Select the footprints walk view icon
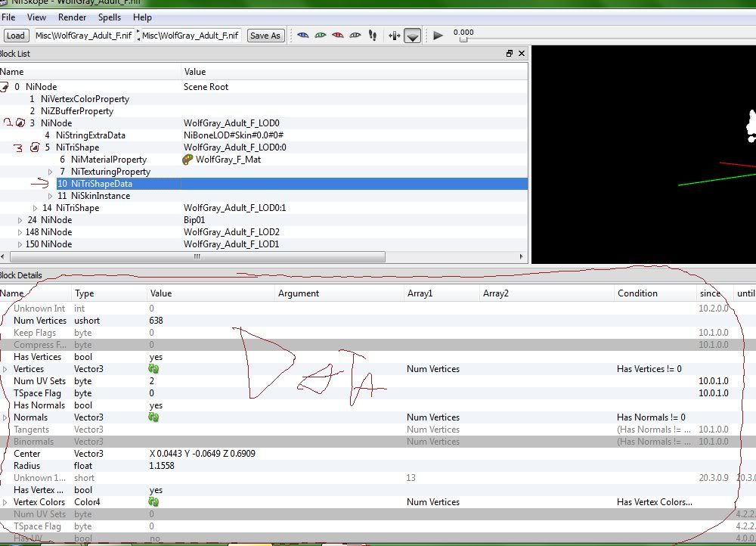Screen dimensions: 756x546 coord(373,36)
